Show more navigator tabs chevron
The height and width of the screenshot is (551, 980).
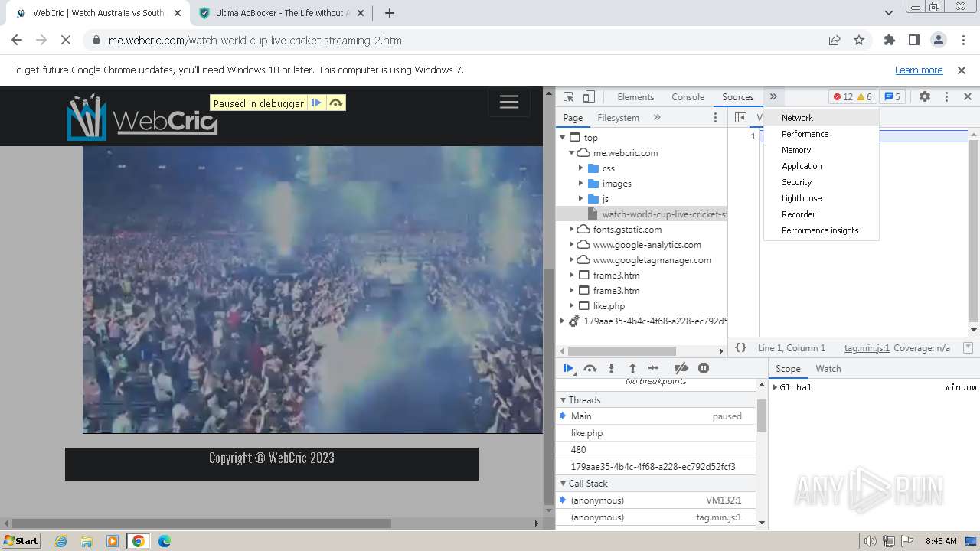[x=657, y=118]
